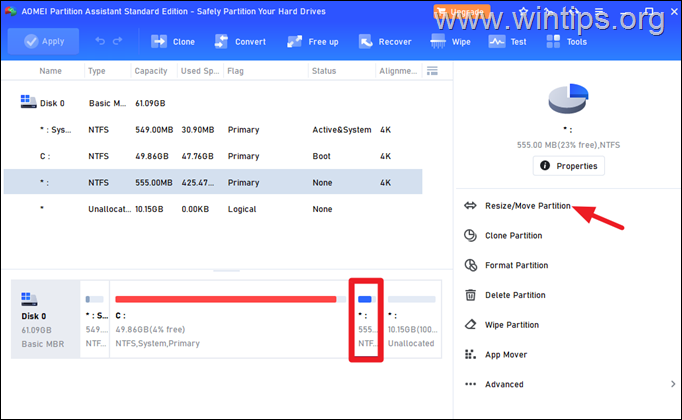Click the 61.09GB capacity cell
Screen dimensions: 682x420
point(150,103)
